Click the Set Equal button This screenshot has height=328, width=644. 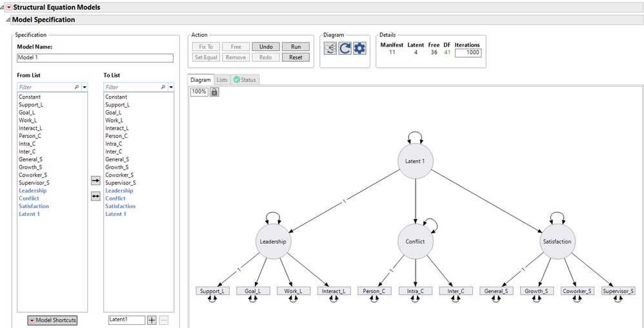pyautogui.click(x=206, y=57)
